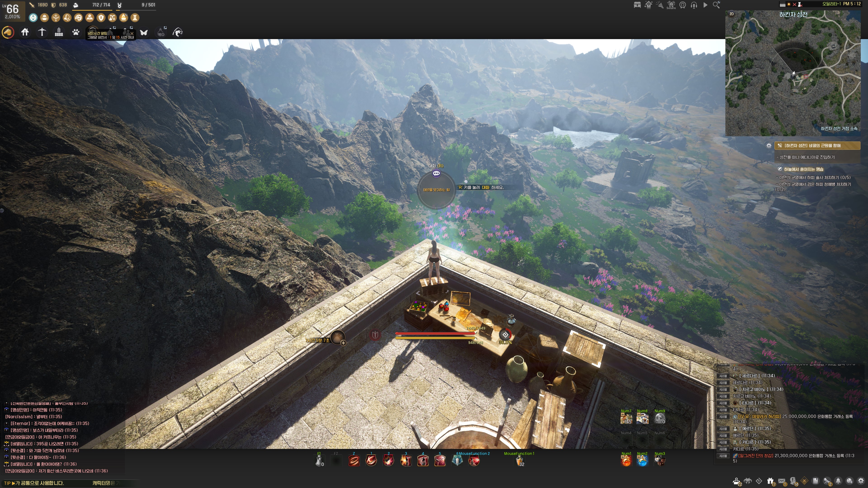
Task: Click the skill in hotbar slot 1
Action: 371,460
